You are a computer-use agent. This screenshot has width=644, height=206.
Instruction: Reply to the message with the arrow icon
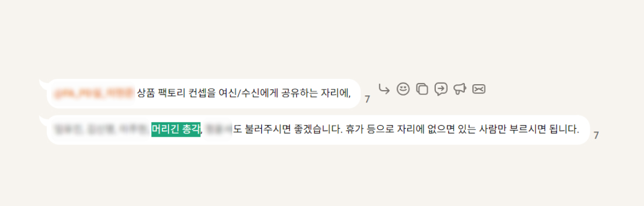pyautogui.click(x=384, y=89)
